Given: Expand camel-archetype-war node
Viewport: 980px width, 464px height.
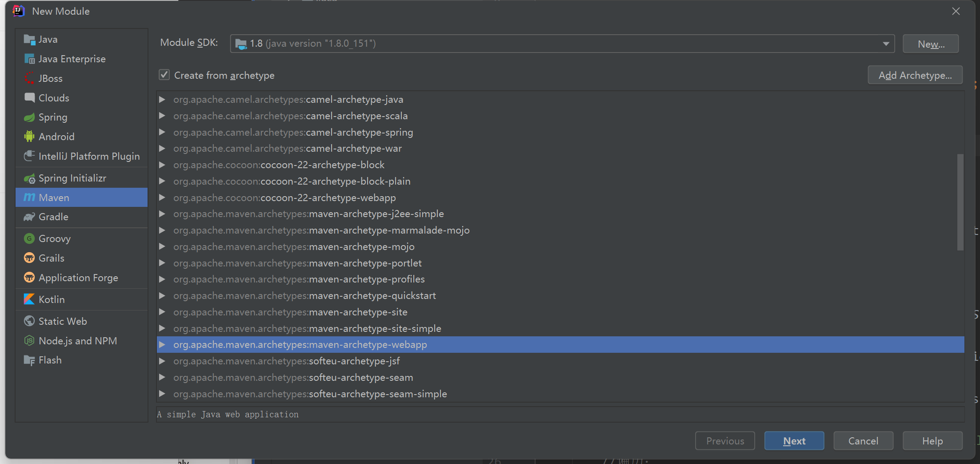Looking at the screenshot, I should [x=162, y=148].
